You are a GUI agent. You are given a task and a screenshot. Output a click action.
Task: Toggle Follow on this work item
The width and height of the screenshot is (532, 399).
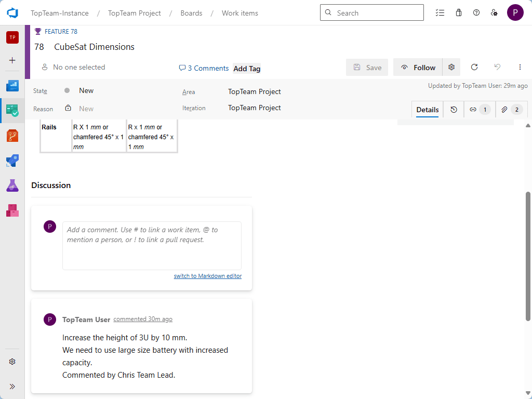pos(418,68)
